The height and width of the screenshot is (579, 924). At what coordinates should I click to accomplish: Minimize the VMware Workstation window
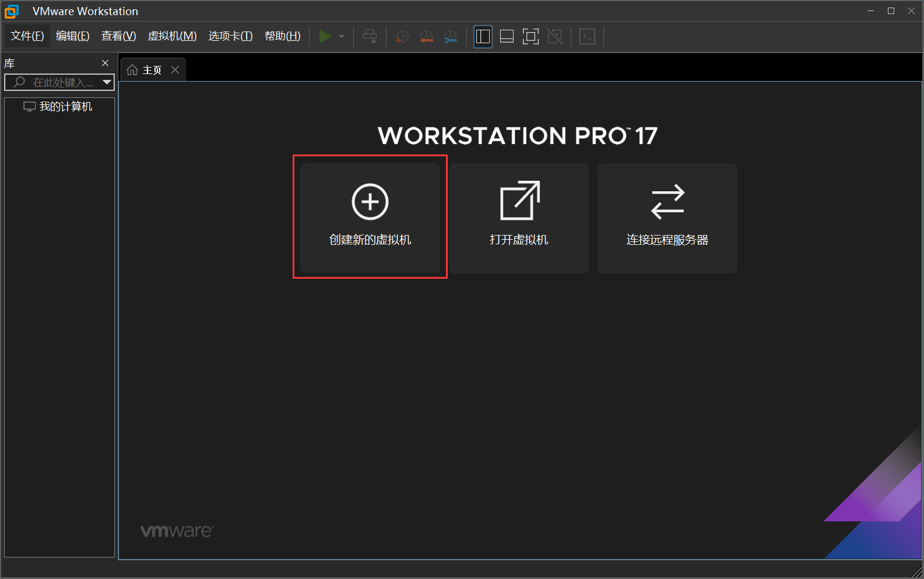pyautogui.click(x=871, y=11)
